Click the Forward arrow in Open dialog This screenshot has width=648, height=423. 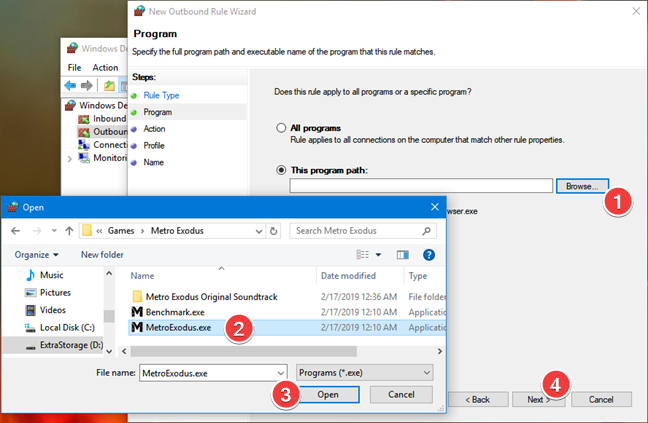click(x=37, y=231)
